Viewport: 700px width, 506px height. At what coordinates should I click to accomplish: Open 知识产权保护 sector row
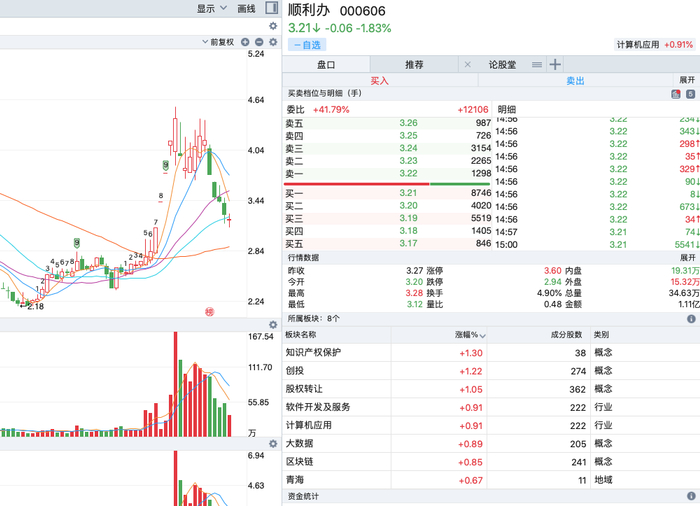491,353
